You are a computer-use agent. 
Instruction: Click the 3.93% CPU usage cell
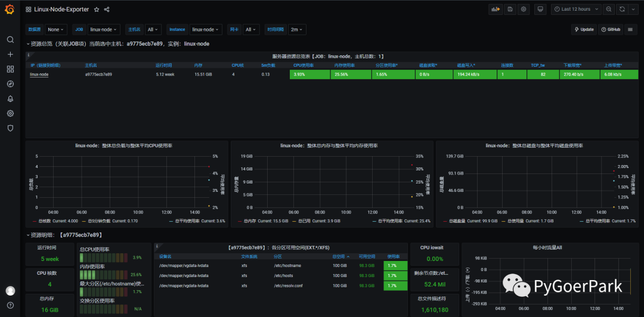309,74
